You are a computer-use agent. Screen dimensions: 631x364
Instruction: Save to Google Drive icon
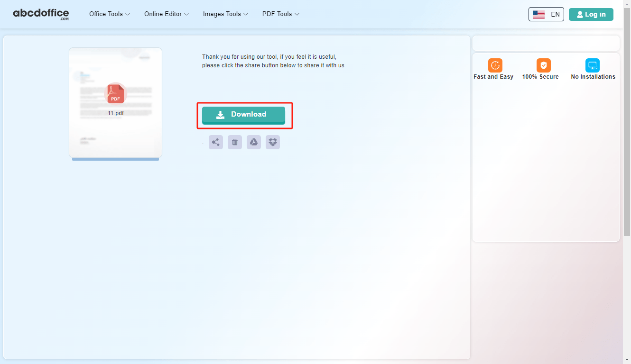click(x=254, y=142)
